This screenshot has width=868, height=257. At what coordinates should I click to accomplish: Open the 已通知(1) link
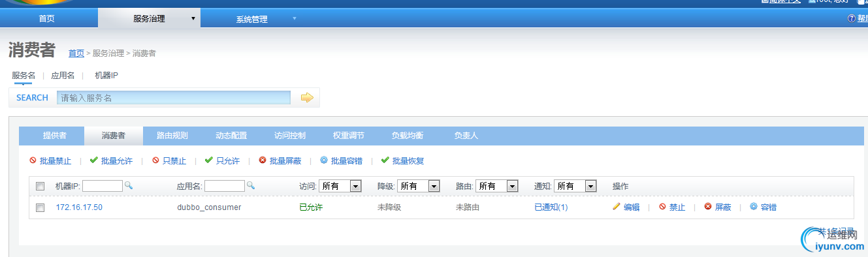click(551, 207)
